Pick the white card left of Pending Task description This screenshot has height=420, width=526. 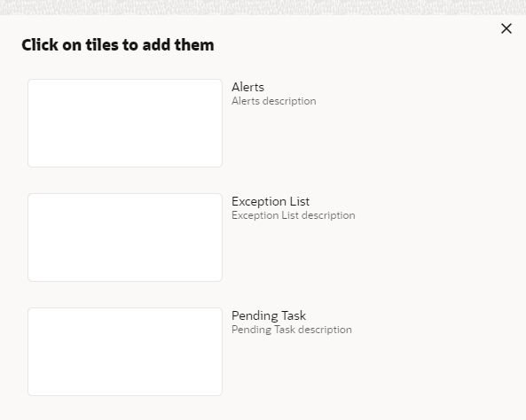(125, 352)
